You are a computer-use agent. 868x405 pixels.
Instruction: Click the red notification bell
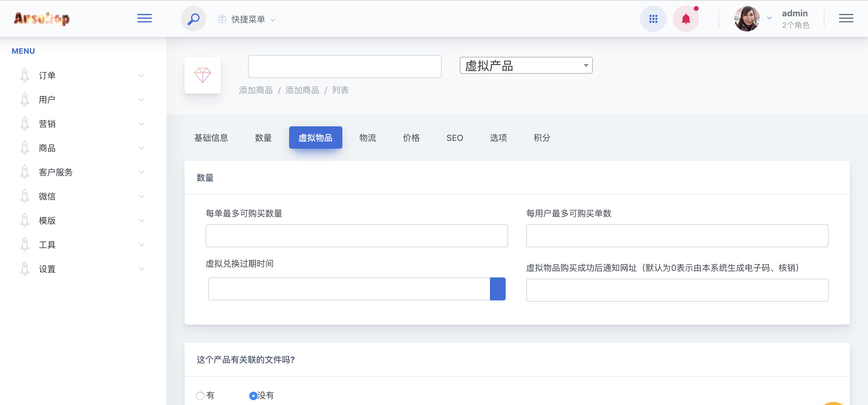coord(685,19)
